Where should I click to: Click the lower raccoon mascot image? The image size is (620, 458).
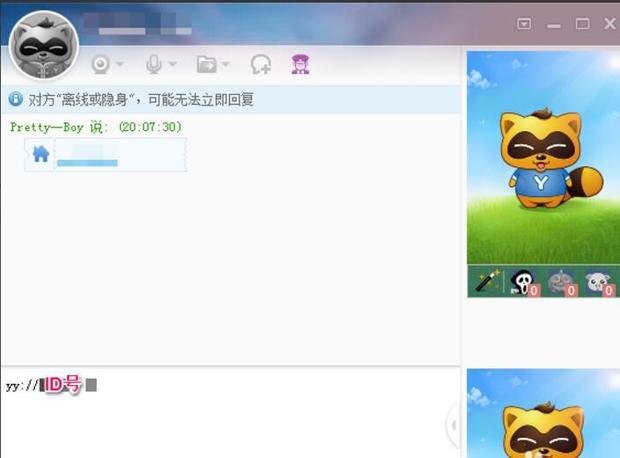pos(543,413)
